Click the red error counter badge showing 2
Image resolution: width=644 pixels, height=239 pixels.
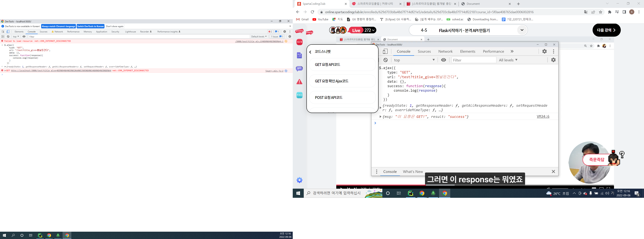tap(270, 32)
